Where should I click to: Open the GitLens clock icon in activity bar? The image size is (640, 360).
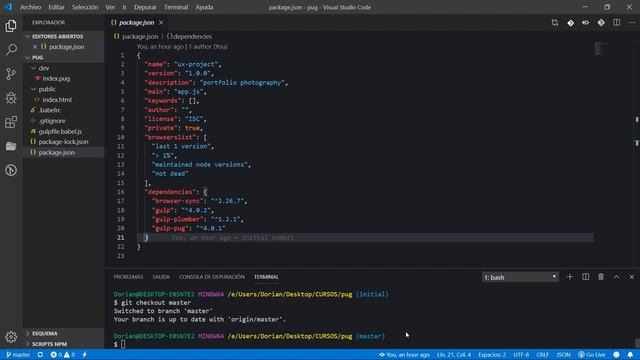pyautogui.click(x=11, y=170)
